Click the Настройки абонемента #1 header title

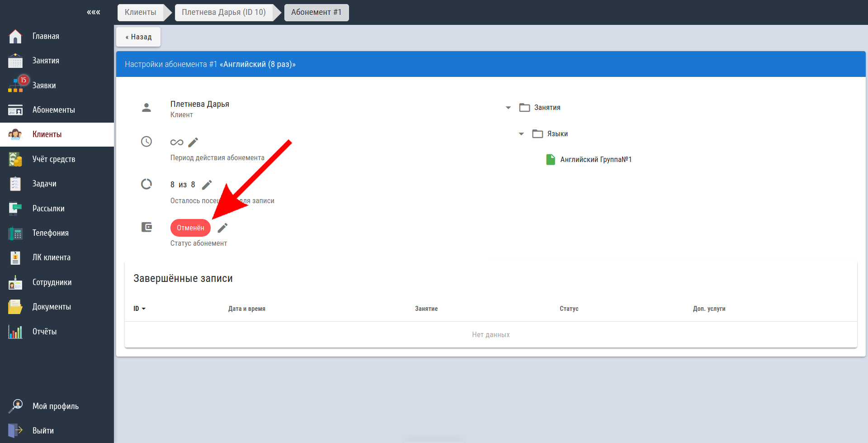210,64
